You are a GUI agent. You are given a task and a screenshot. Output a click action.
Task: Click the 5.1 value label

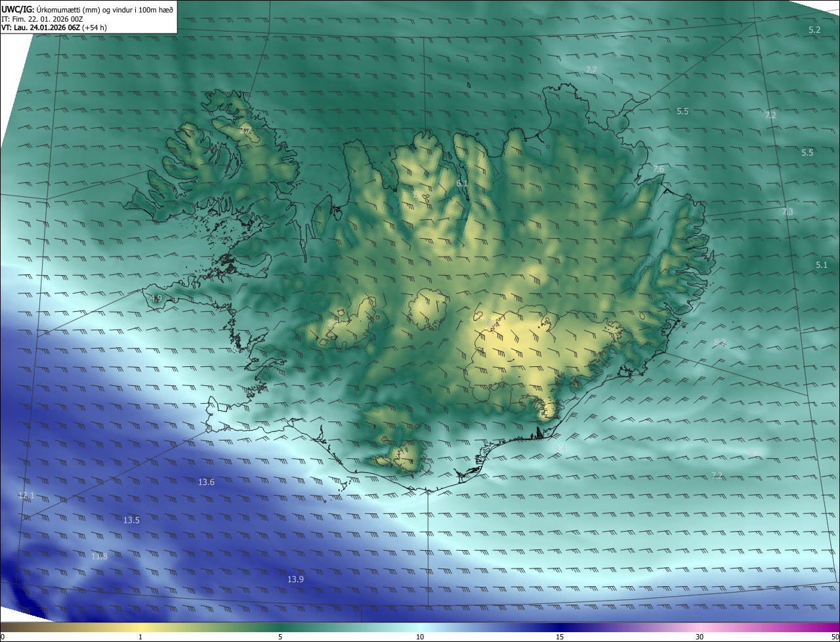(822, 265)
